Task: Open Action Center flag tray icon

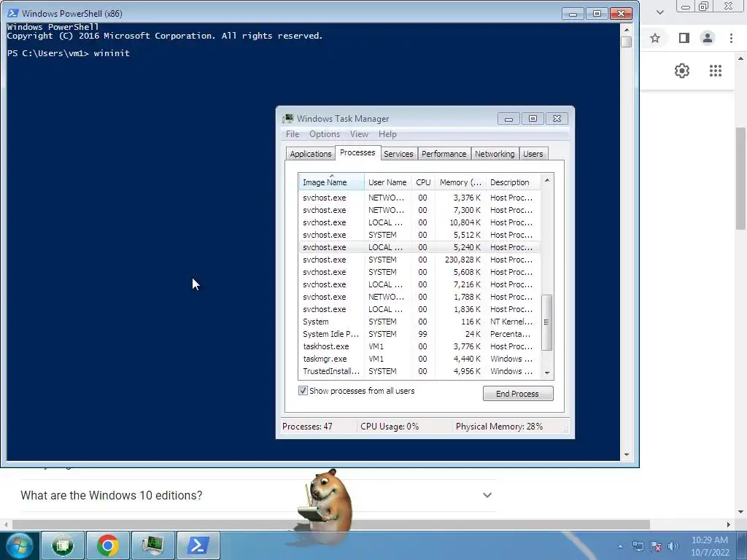Action: point(656,546)
